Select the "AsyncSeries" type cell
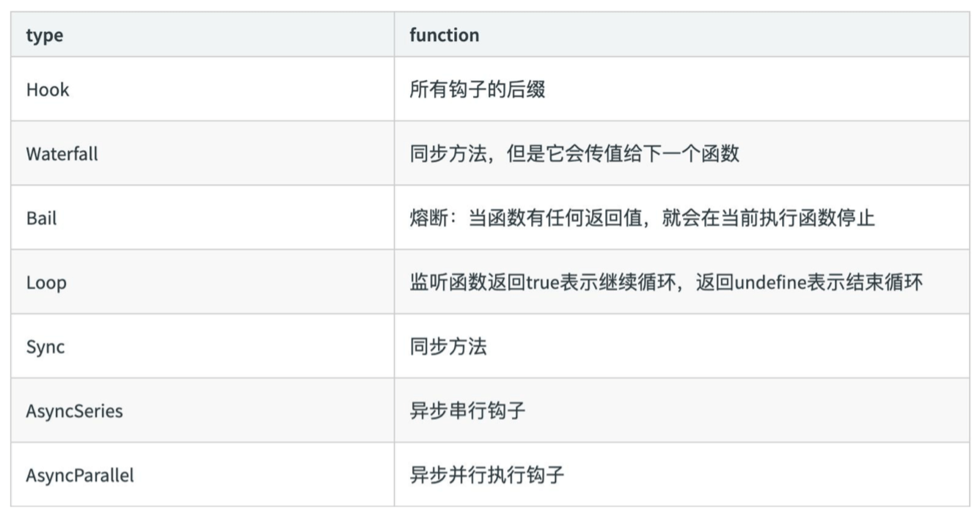Viewport: 980px width, 519px height. 74,411
